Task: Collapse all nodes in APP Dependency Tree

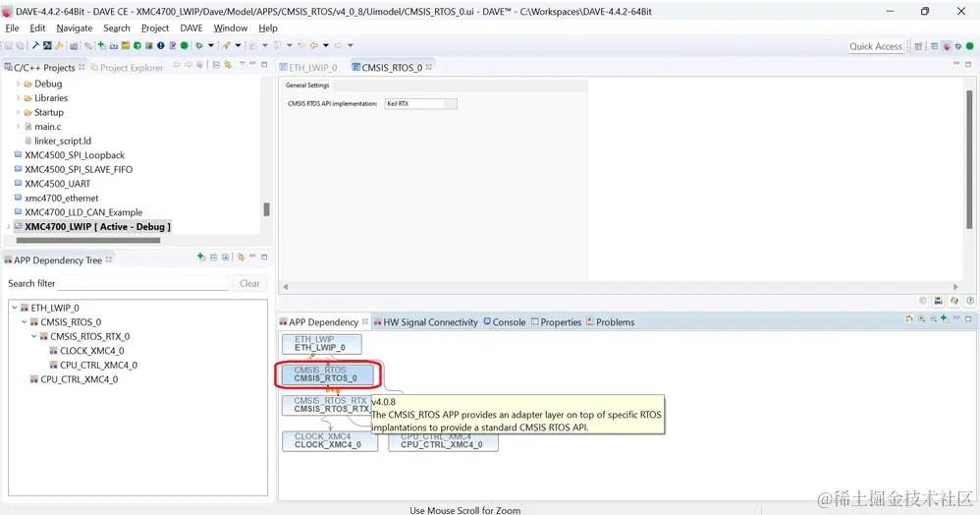Action: 214,257
